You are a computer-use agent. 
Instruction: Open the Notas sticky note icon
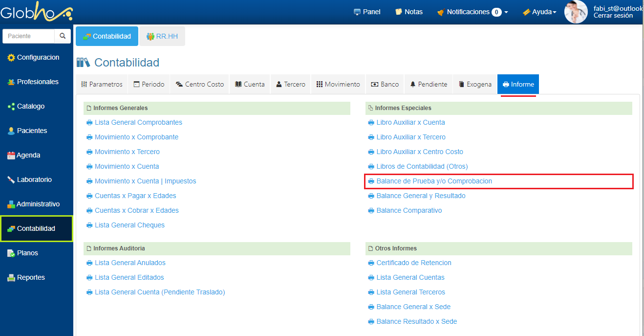(399, 12)
